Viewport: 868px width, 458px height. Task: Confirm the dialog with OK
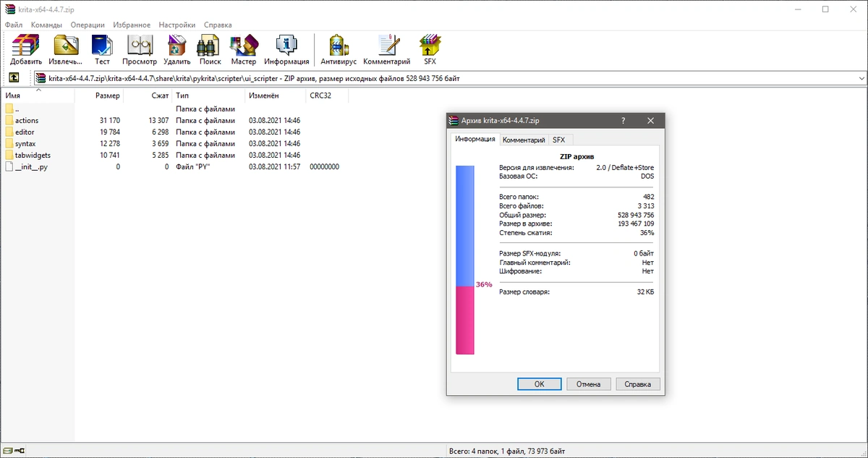[539, 384]
